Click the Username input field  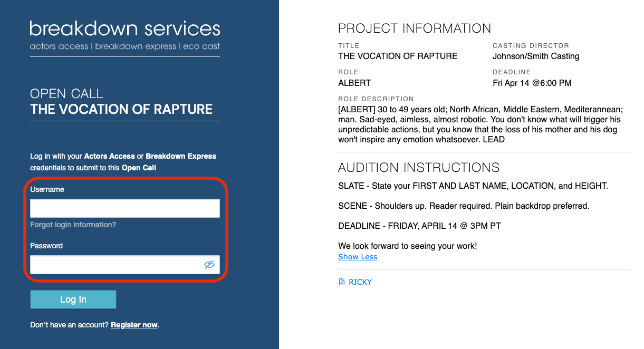point(125,208)
